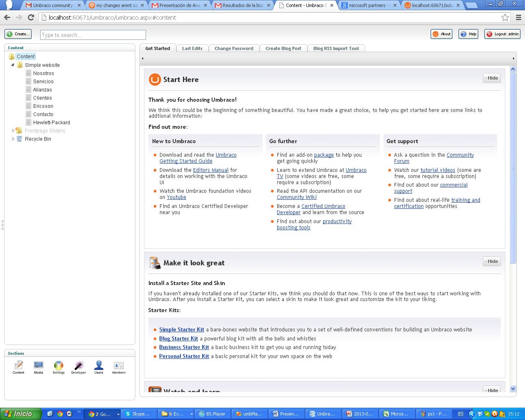Hide the Make it look great panel
The image size is (525, 420).
point(491,261)
